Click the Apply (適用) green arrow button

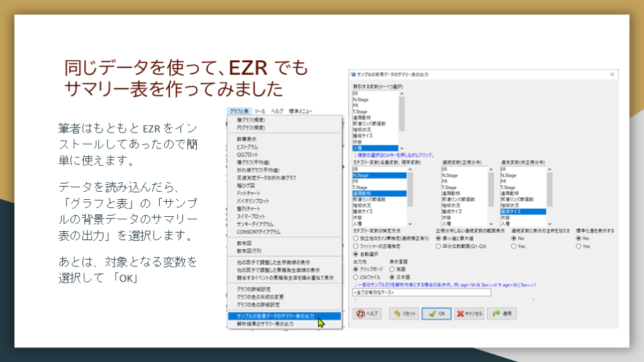click(x=505, y=313)
